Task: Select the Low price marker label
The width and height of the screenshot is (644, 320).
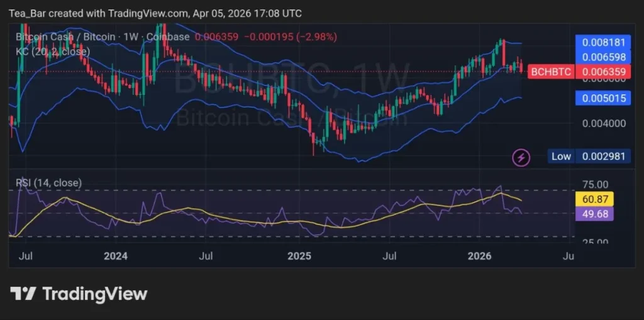Action: point(561,156)
